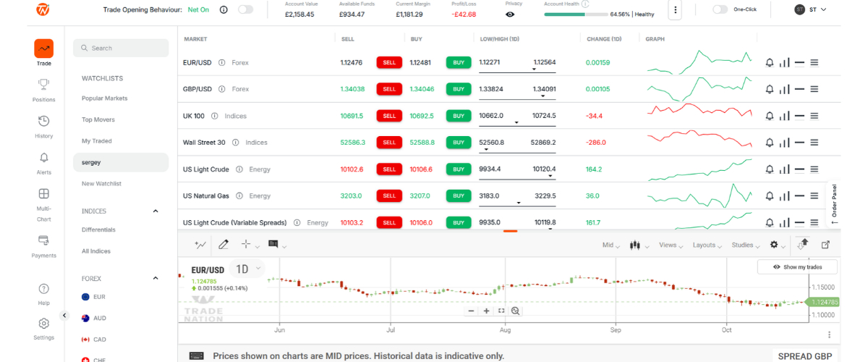This screenshot has height=362, width=868.
Task: Open the info icon next to EUR/USD
Action: click(222, 62)
